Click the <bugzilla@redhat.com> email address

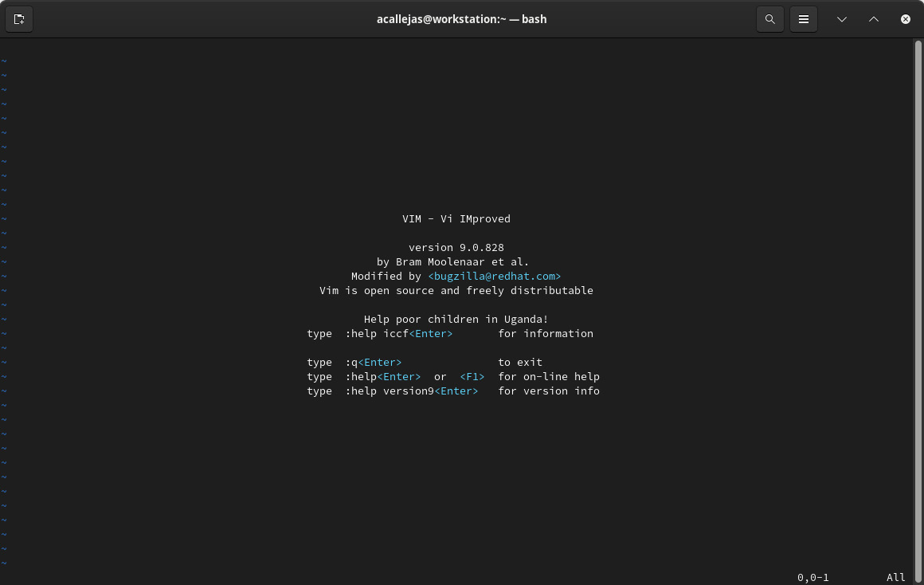(495, 276)
